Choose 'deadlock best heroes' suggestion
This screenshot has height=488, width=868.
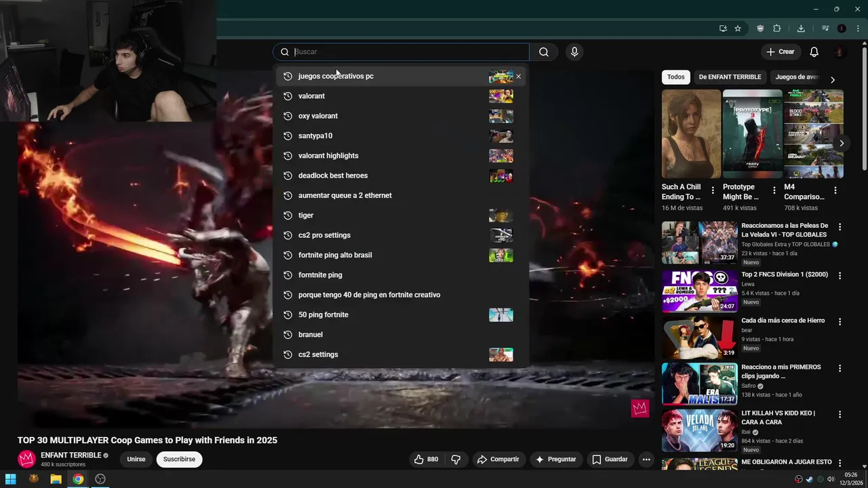pos(401,176)
